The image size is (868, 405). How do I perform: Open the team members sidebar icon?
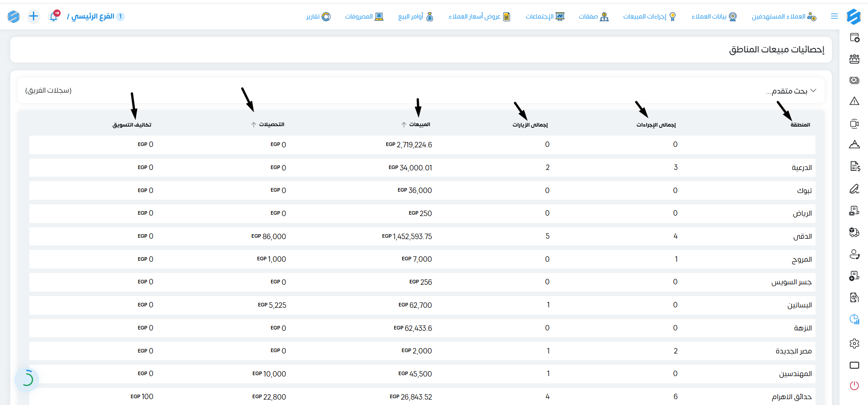pos(854,59)
